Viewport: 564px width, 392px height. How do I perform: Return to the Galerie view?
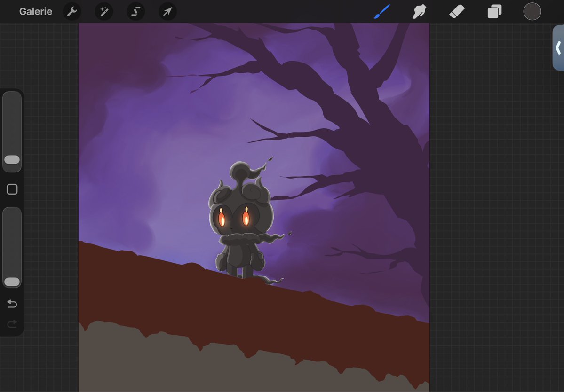(36, 11)
